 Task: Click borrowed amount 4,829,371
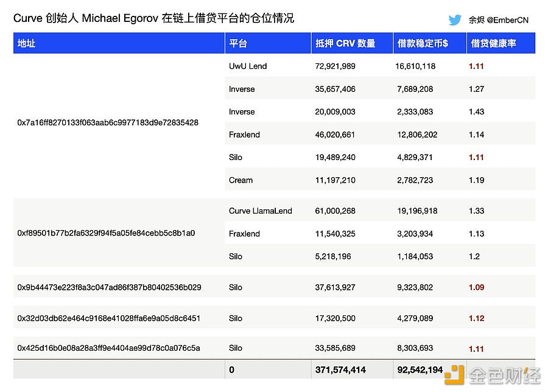415,157
